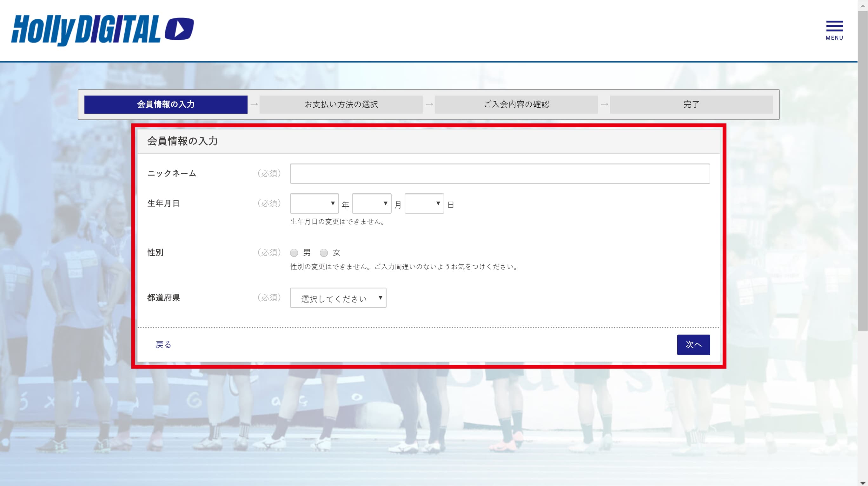Click the ご入会内容の確認 step tab

click(516, 104)
